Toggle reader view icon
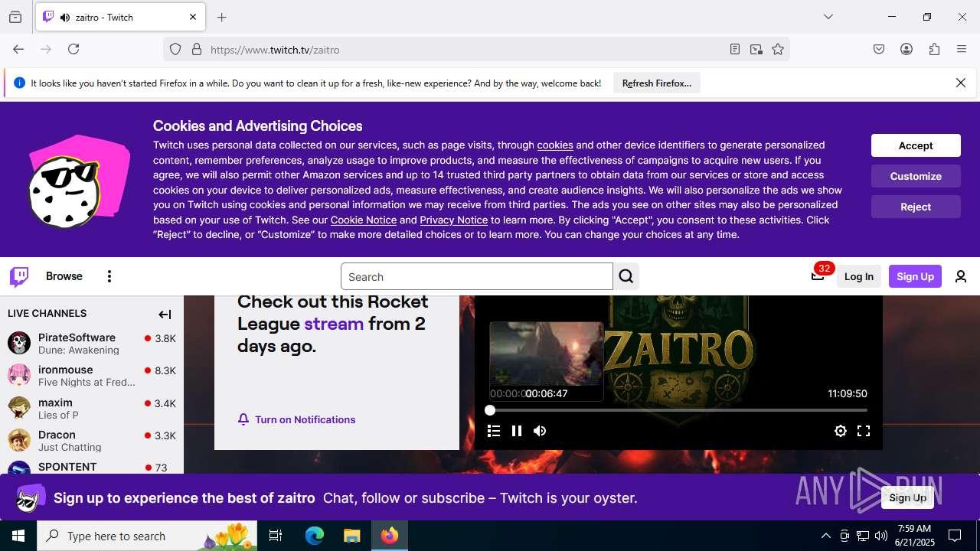The image size is (980, 551). coord(735,49)
